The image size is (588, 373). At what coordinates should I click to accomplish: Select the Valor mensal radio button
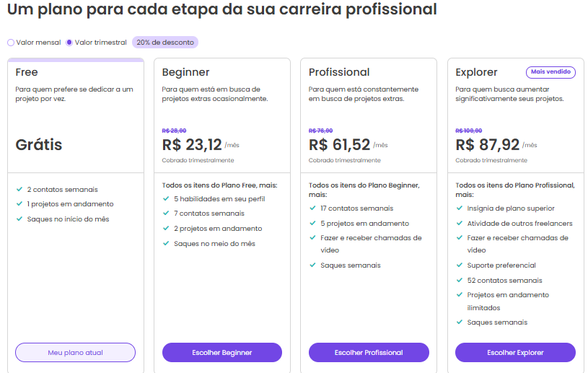(x=11, y=43)
